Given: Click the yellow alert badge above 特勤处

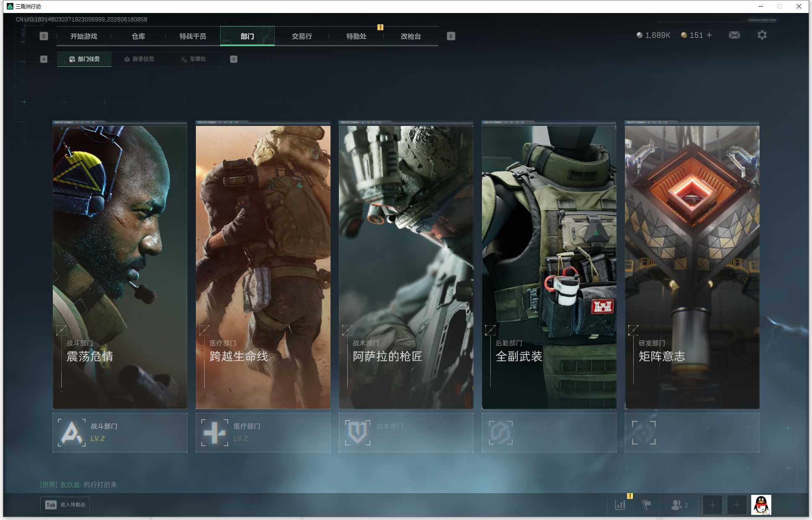Looking at the screenshot, I should click(x=380, y=27).
